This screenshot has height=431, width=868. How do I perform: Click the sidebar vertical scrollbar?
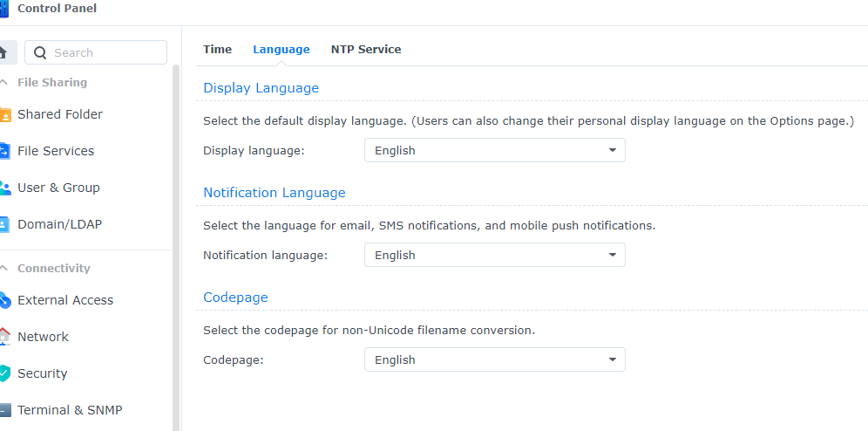coord(176,244)
